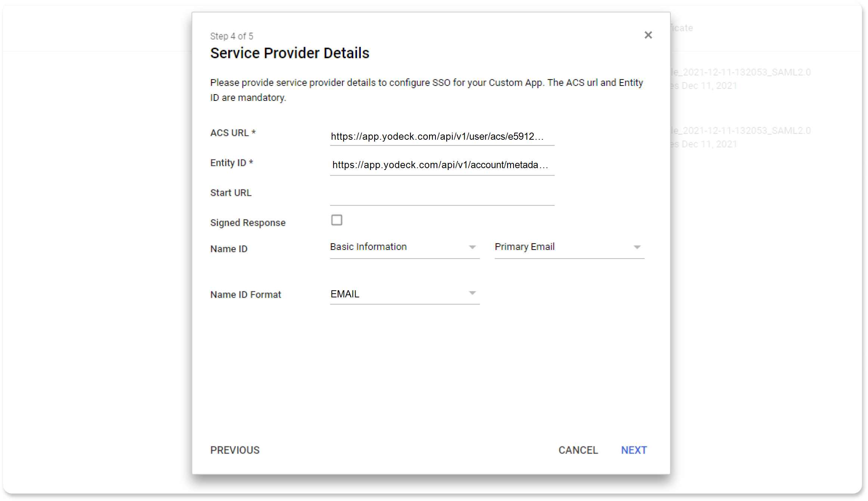Enable the Signed Response checkbox
Screen dimensions: 868x501
(x=337, y=220)
